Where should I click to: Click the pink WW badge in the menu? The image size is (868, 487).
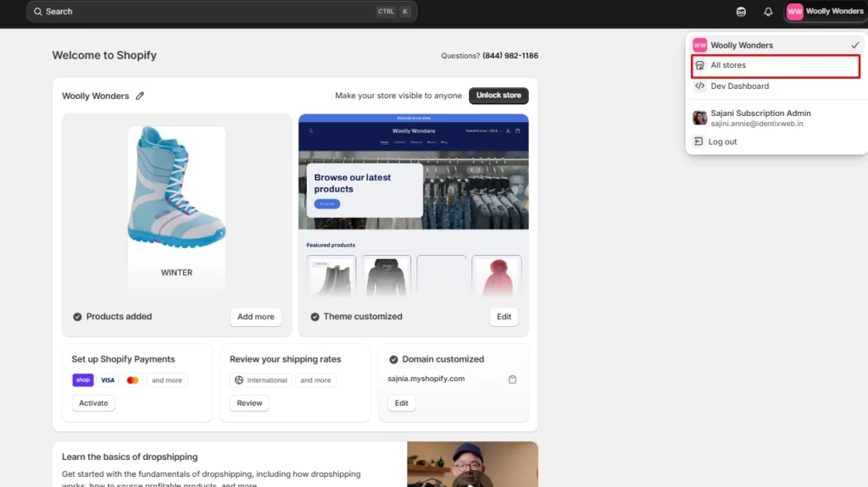(699, 45)
